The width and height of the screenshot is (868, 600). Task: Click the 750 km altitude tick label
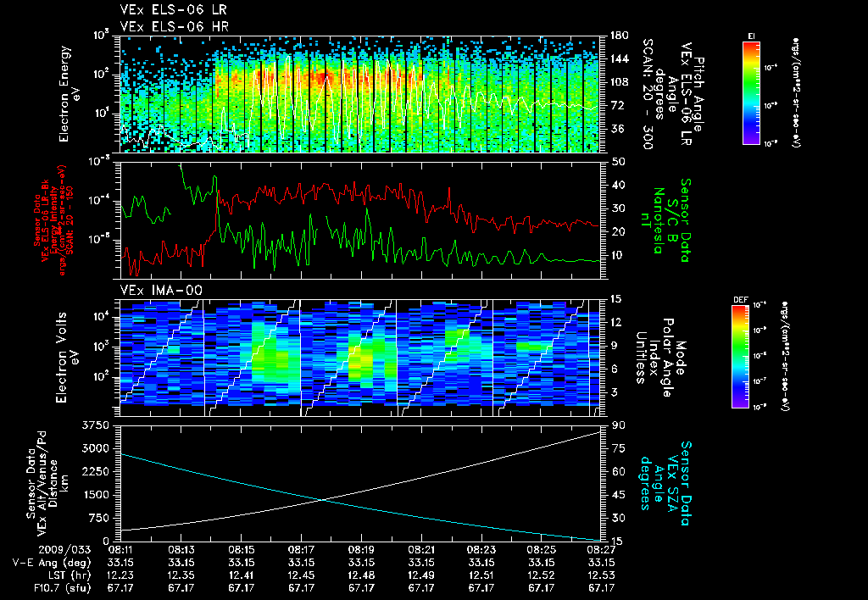(98, 518)
